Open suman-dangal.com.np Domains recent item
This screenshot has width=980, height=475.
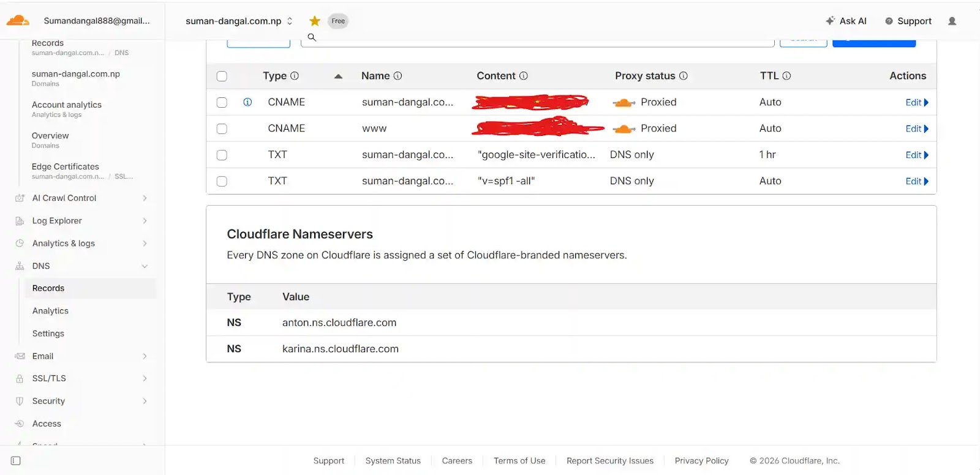point(75,78)
